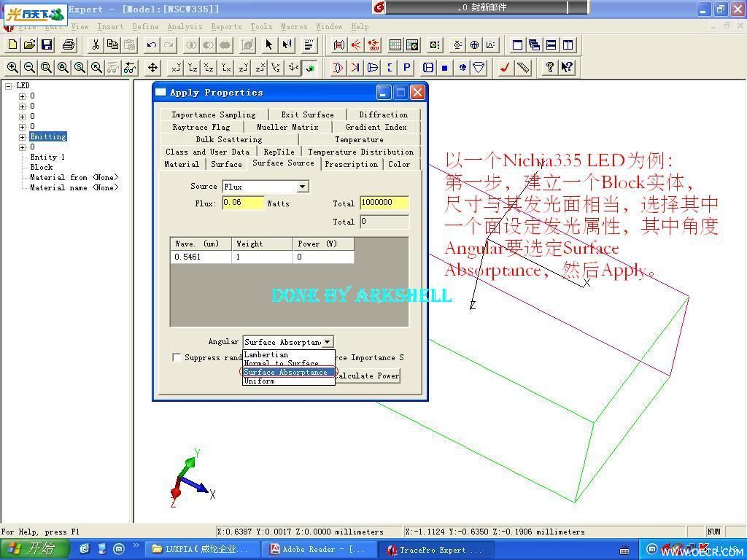The height and width of the screenshot is (560, 747).
Task: Choose Uniform from the Angular list
Action: point(289,381)
